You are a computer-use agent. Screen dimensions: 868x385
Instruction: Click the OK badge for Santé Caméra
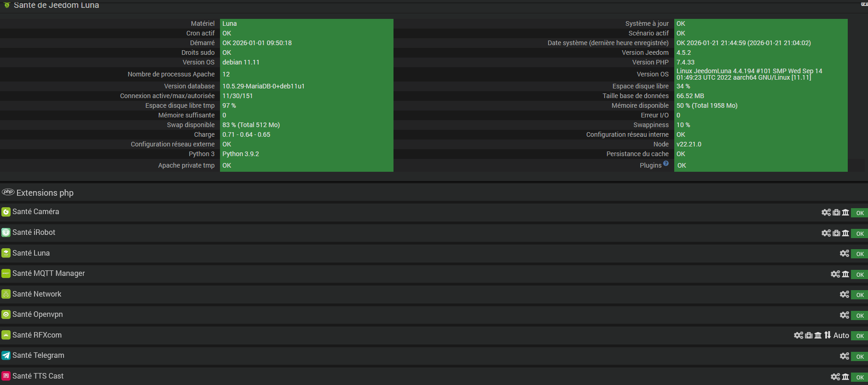pyautogui.click(x=859, y=213)
